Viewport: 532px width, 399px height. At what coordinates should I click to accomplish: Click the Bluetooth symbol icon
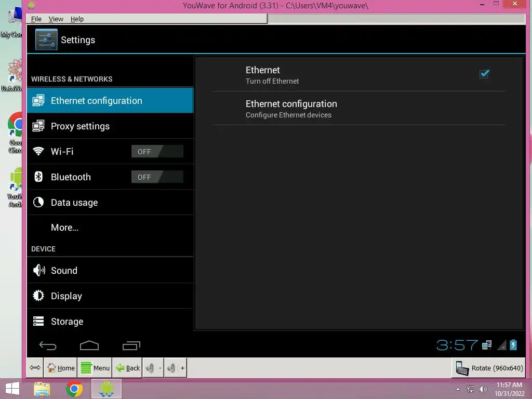tap(38, 177)
